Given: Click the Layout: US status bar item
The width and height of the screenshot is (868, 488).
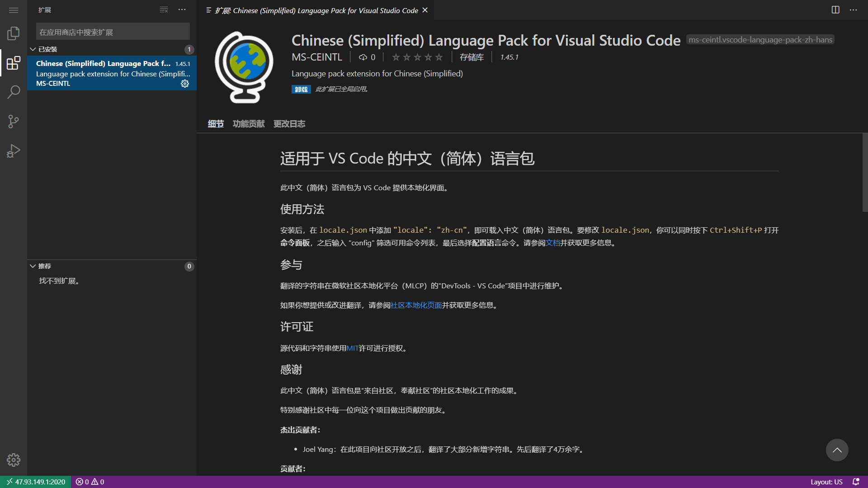Looking at the screenshot, I should (826, 482).
